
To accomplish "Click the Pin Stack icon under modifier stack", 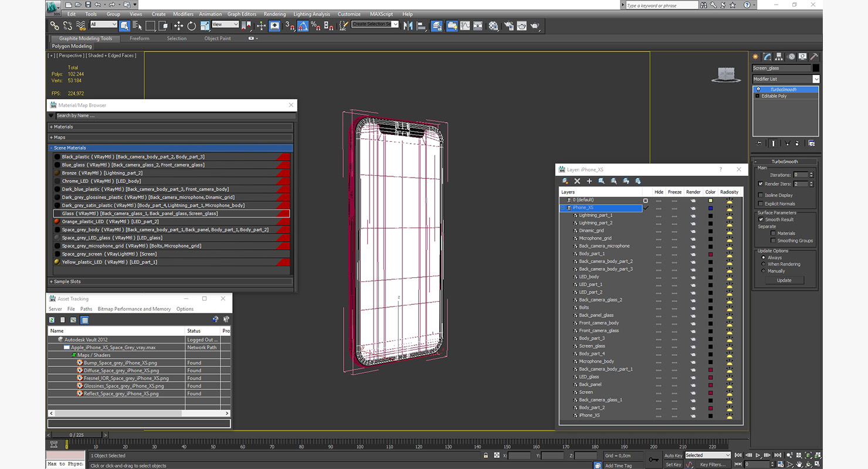I will pos(759,143).
